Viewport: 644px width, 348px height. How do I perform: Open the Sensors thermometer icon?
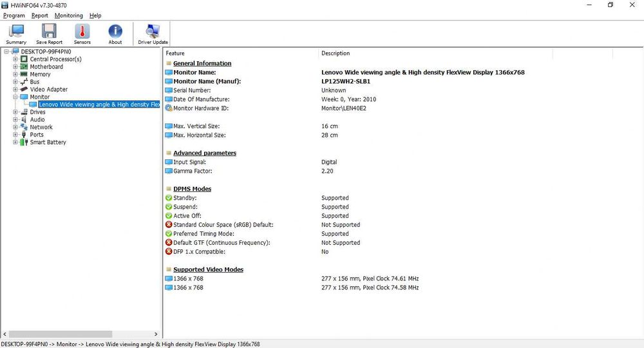(82, 31)
